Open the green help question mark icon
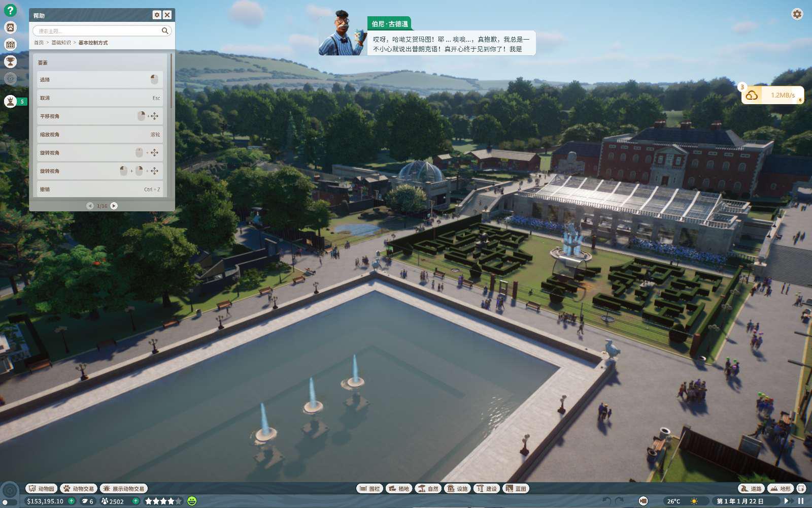 coord(10,10)
